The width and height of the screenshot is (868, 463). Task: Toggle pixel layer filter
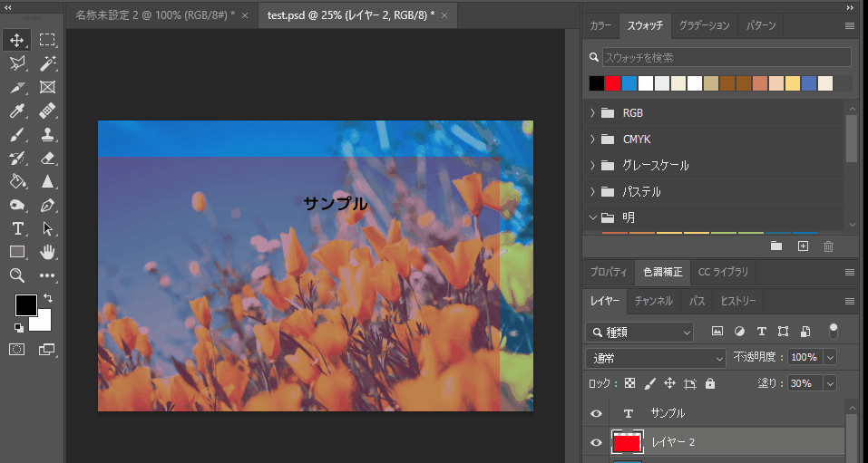(x=717, y=332)
